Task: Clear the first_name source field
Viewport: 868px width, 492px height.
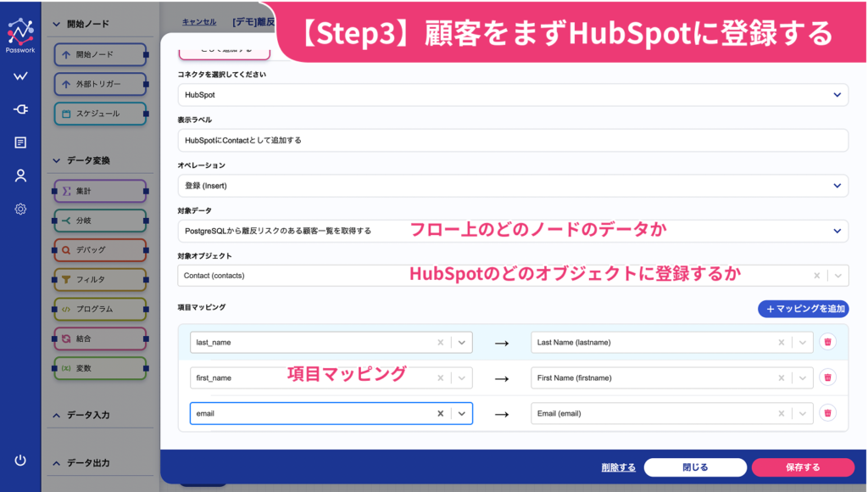Action: 441,377
